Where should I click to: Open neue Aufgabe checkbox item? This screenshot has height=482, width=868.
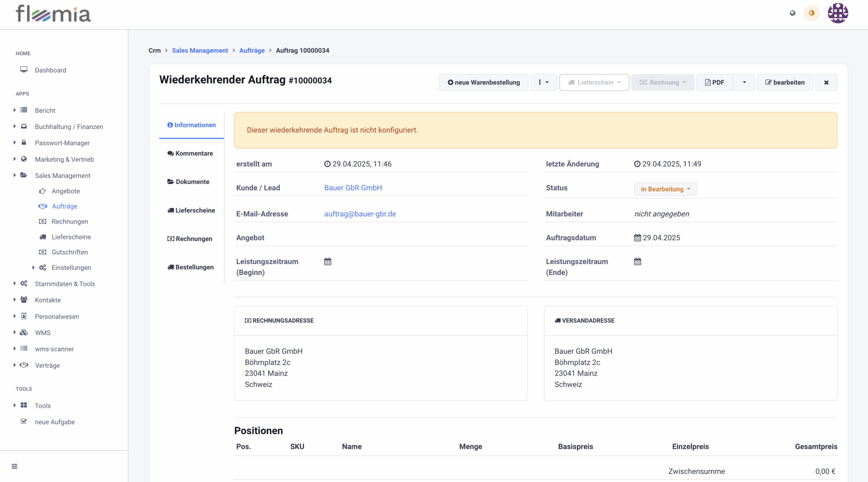(55, 422)
